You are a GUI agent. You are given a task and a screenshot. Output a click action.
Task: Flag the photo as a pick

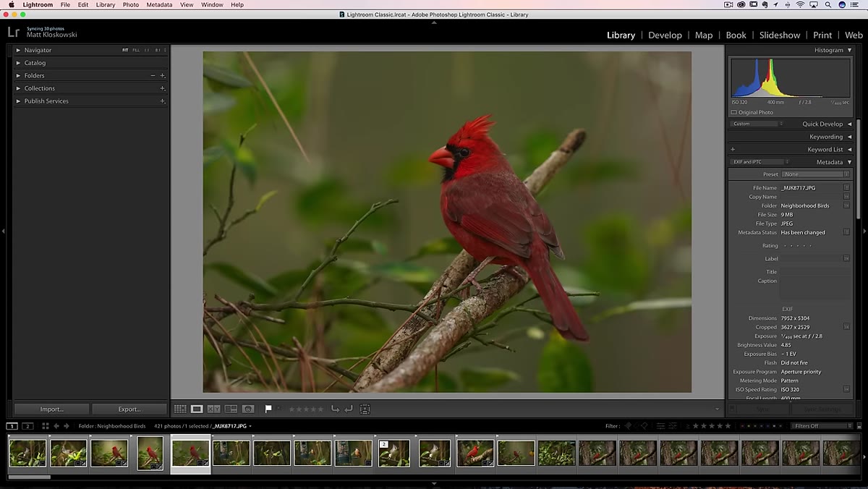click(268, 409)
